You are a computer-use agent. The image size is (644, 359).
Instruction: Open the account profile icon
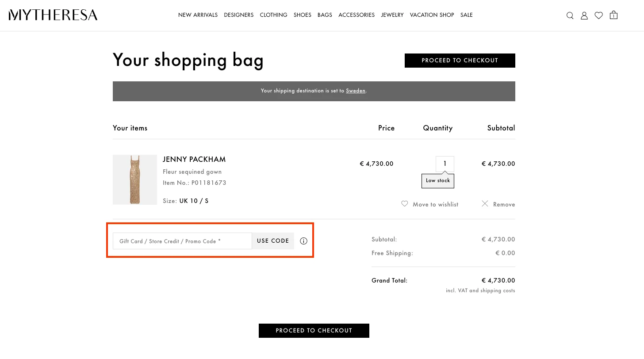coord(584,15)
